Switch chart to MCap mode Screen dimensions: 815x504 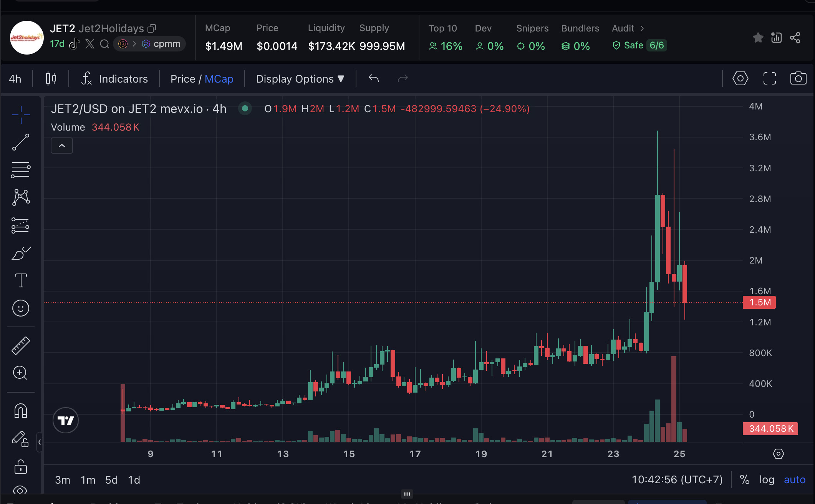pos(219,79)
